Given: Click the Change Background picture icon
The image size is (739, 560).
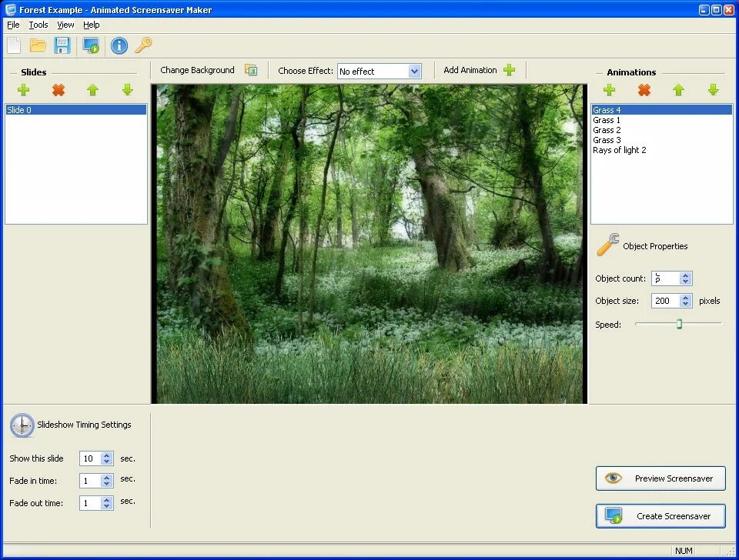Looking at the screenshot, I should coord(250,69).
